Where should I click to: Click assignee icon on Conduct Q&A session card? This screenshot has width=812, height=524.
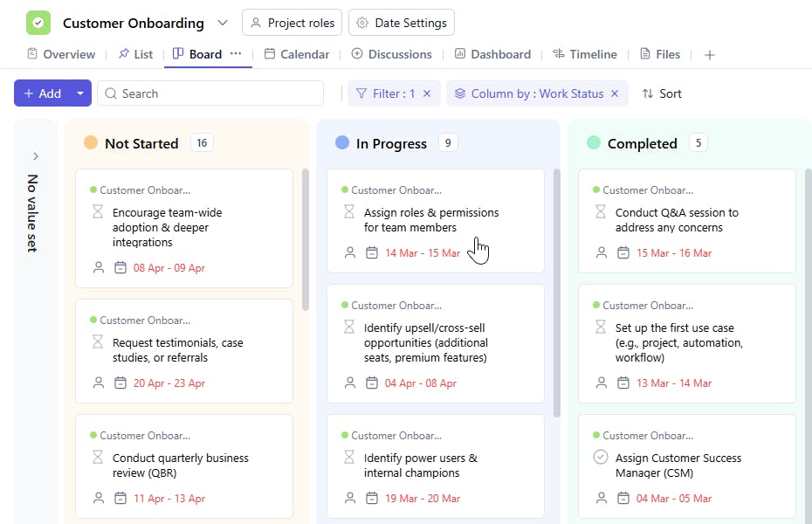tap(601, 252)
